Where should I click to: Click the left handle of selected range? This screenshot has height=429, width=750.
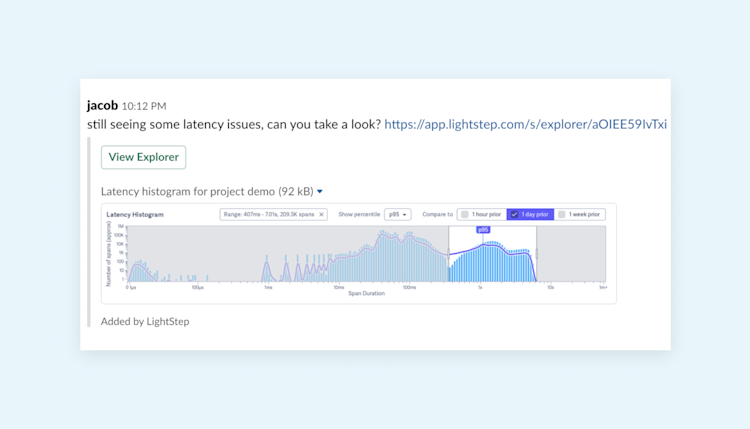coord(448,254)
